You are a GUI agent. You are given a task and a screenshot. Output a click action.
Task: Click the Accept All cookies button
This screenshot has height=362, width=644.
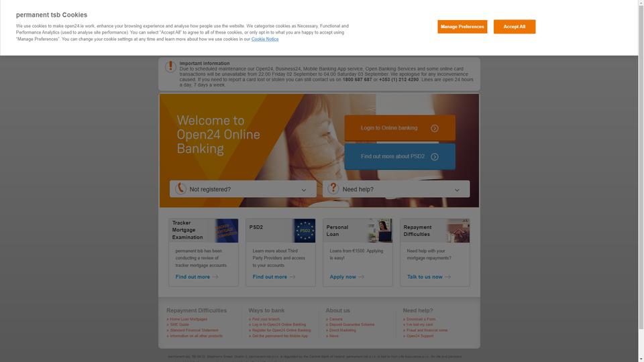pos(515,27)
